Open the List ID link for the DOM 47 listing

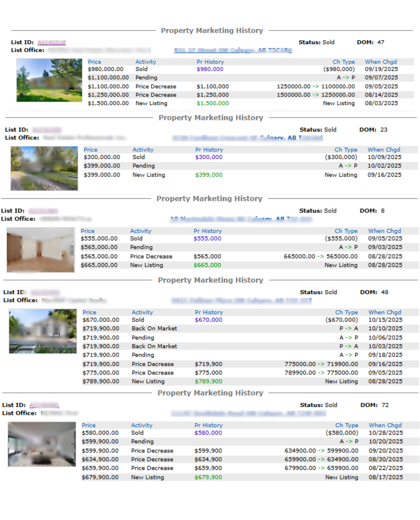51,42
